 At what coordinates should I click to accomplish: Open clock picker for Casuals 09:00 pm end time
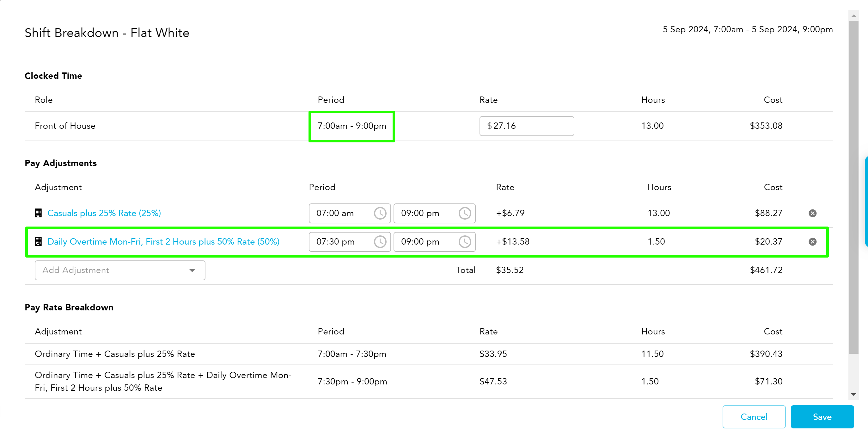tap(465, 213)
